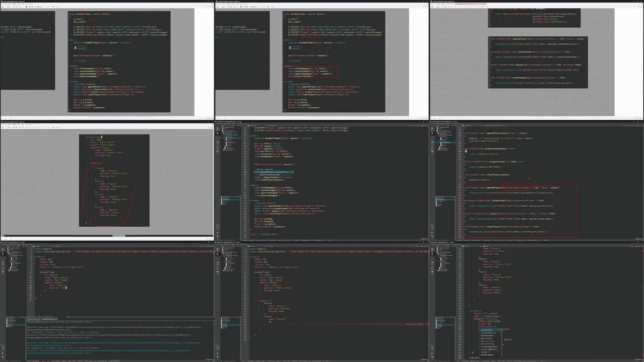The image size is (644, 362).
Task: Click 'class FootBallTeam : public QObject' in first diagram
Action: pyautogui.click(x=89, y=14)
